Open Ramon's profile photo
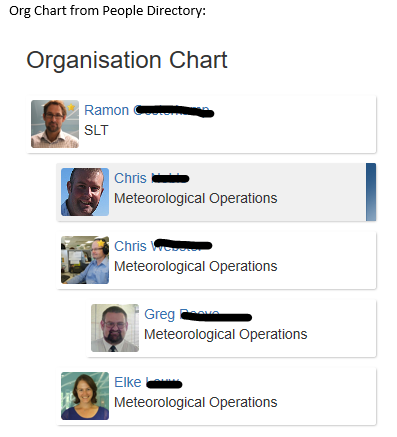Screen dimensions: 397x437 (x=55, y=124)
